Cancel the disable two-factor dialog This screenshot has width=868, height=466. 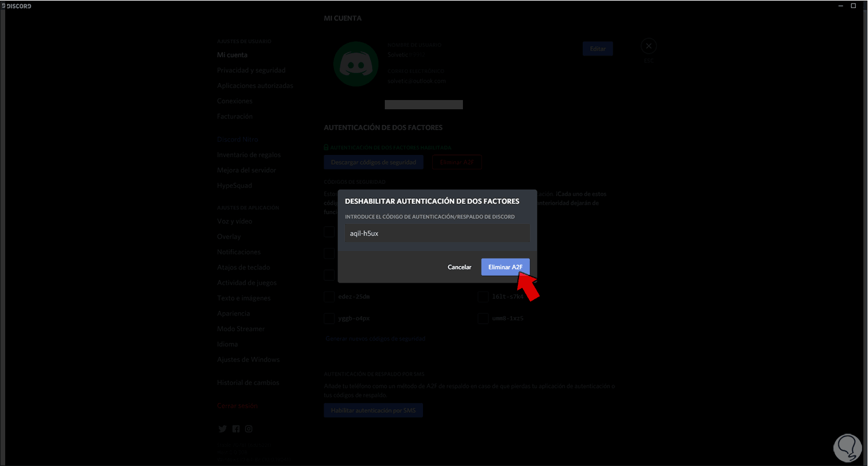point(459,267)
